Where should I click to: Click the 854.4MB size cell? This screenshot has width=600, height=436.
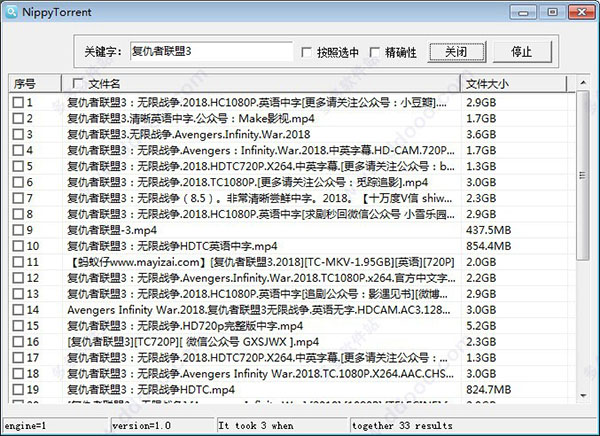(488, 246)
